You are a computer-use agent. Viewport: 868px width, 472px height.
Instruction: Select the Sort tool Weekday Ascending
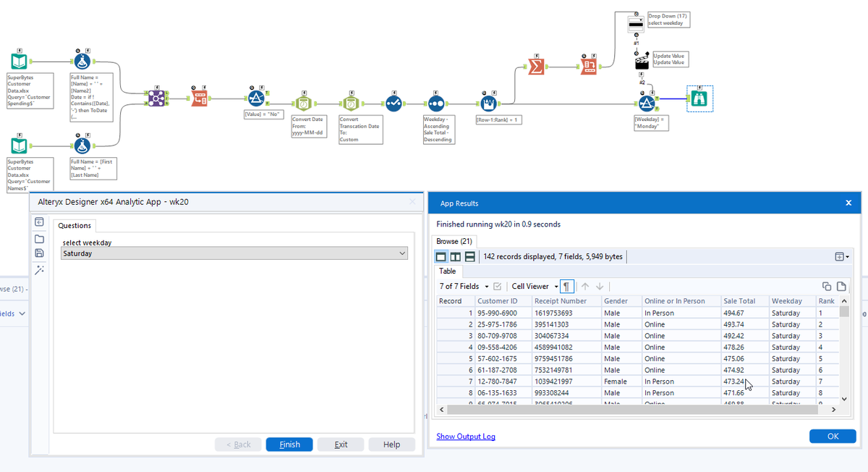coord(435,104)
